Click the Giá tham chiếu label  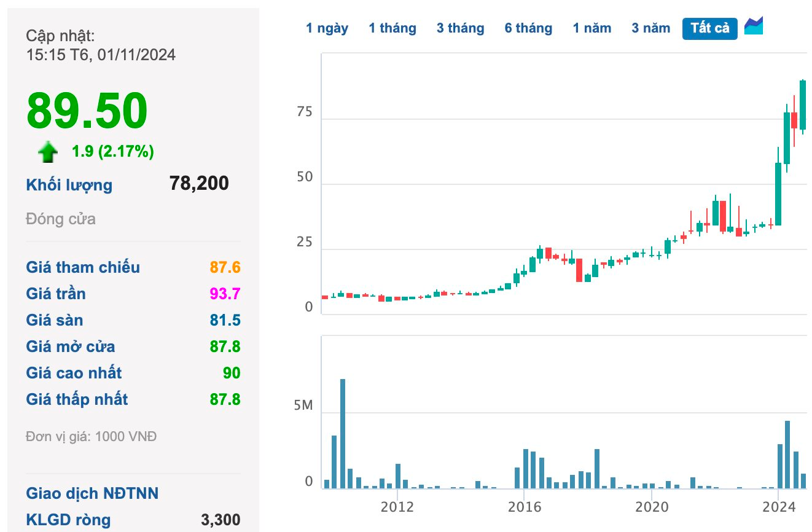click(83, 267)
